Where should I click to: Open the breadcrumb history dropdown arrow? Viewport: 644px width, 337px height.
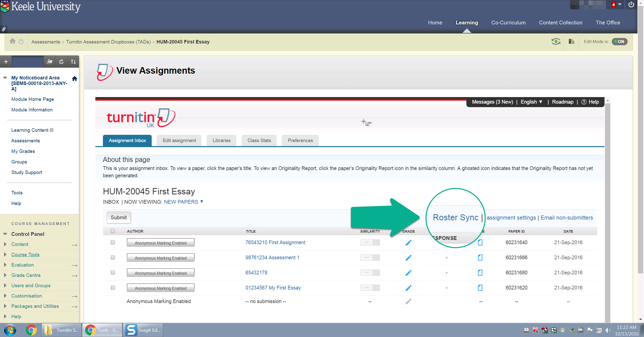(21, 42)
